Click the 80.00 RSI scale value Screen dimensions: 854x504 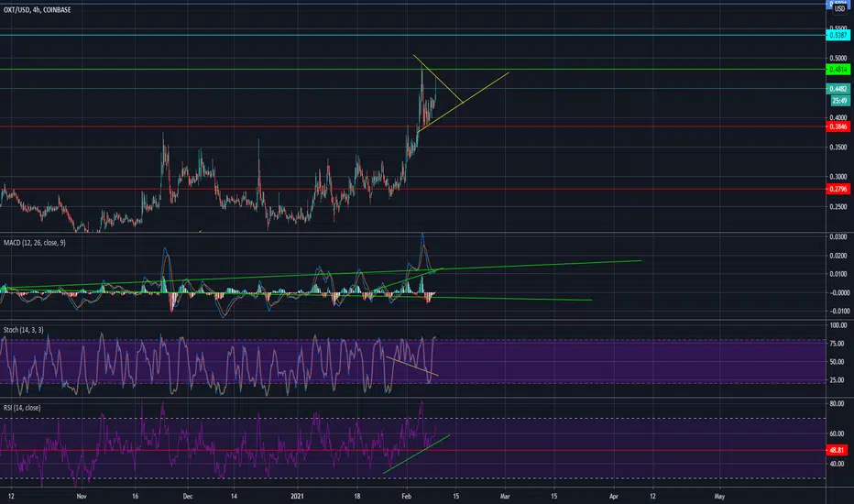coord(838,404)
